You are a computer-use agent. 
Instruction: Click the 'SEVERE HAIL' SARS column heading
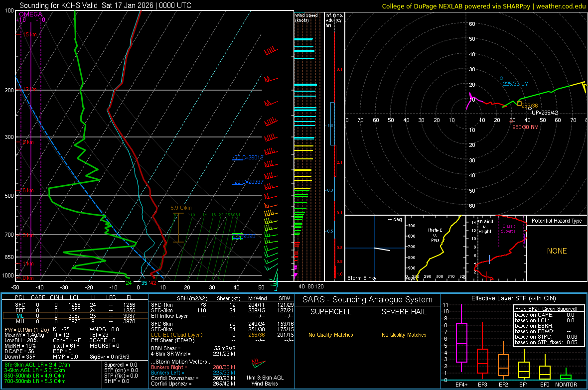pyautogui.click(x=404, y=312)
